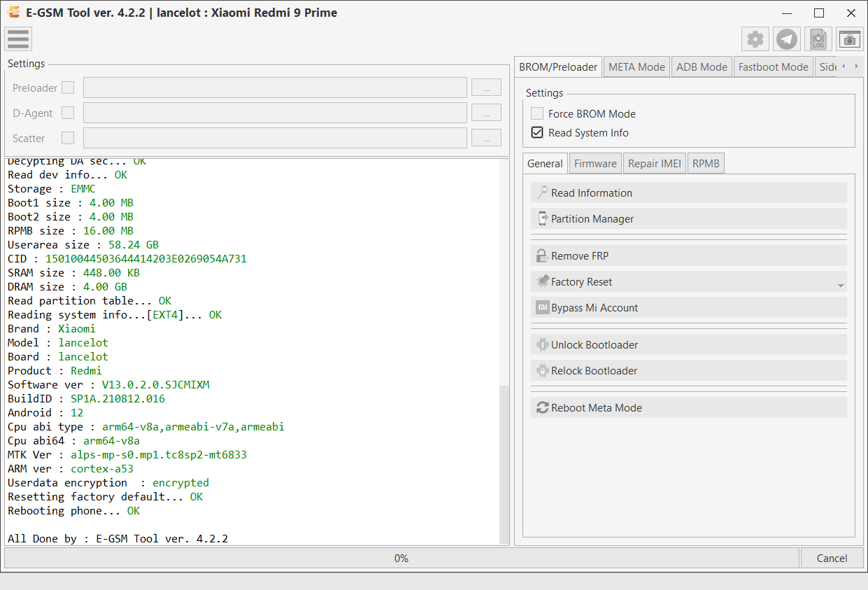
Task: Open the Firmware sub-tab
Action: 595,164
